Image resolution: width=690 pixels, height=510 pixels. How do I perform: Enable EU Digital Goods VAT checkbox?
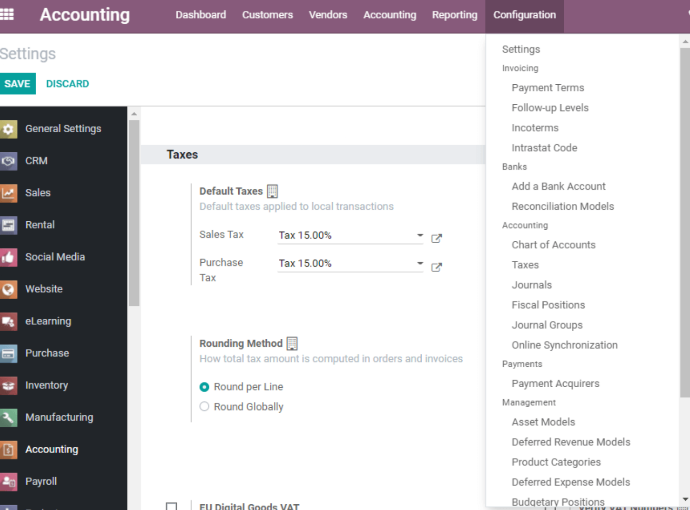click(172, 506)
